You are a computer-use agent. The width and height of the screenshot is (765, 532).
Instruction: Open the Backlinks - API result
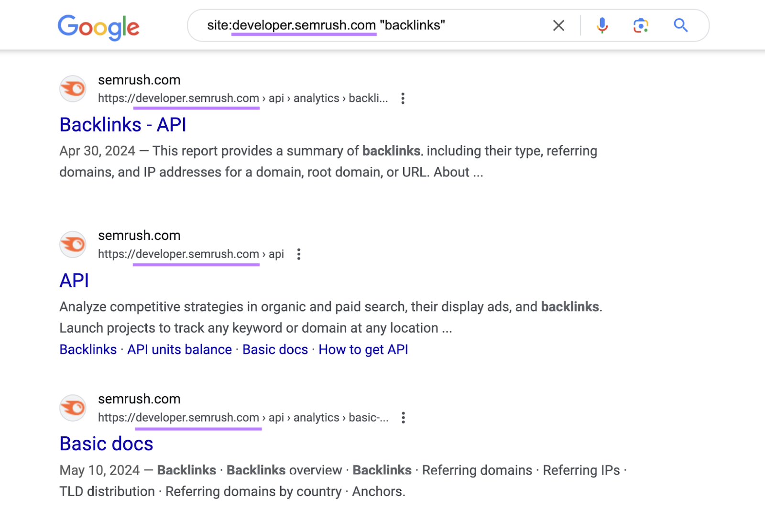122,125
